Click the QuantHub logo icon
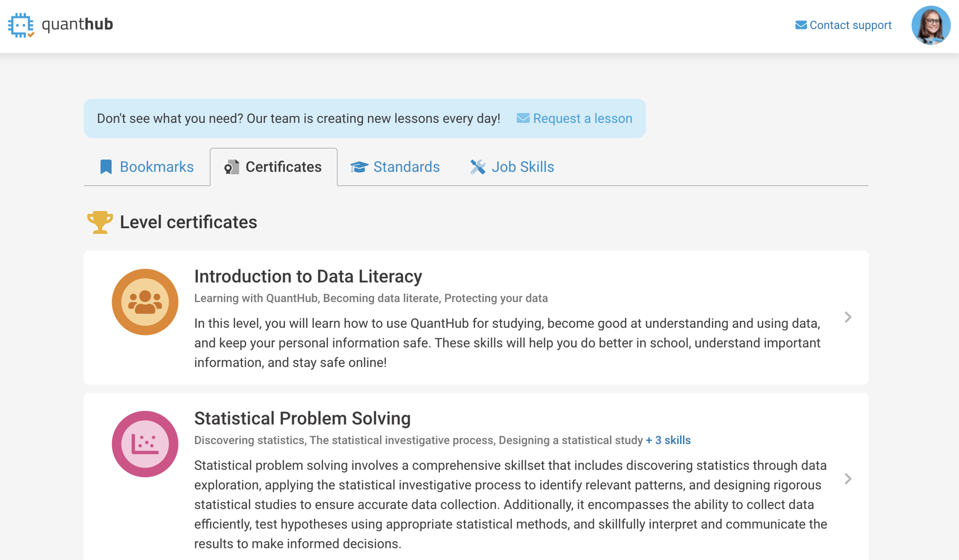 pos(21,25)
